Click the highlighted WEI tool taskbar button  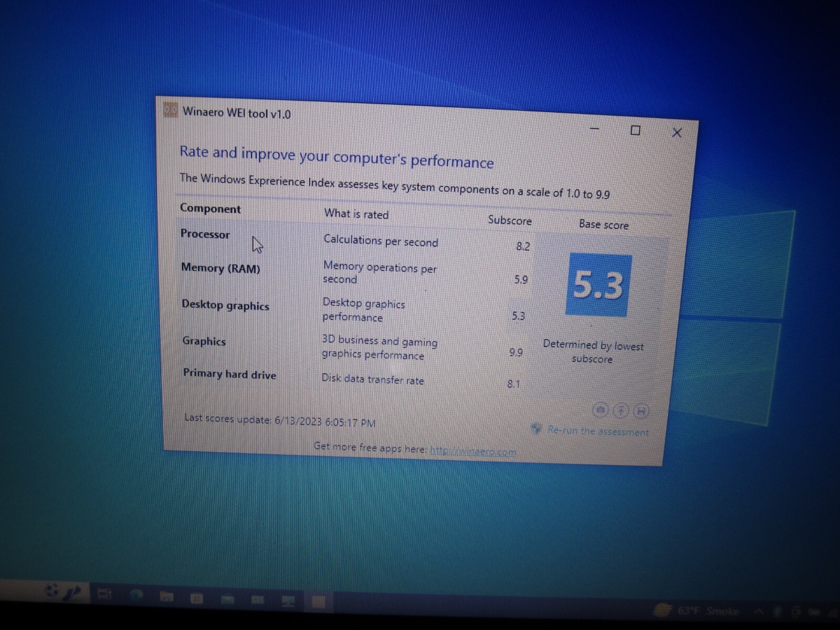(x=318, y=602)
